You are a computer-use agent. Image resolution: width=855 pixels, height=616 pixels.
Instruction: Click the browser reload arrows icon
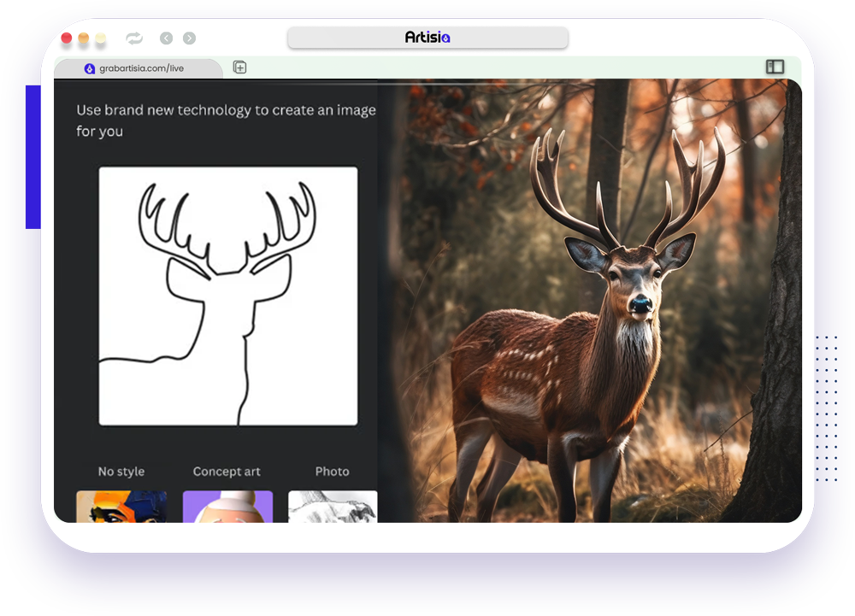(x=134, y=38)
